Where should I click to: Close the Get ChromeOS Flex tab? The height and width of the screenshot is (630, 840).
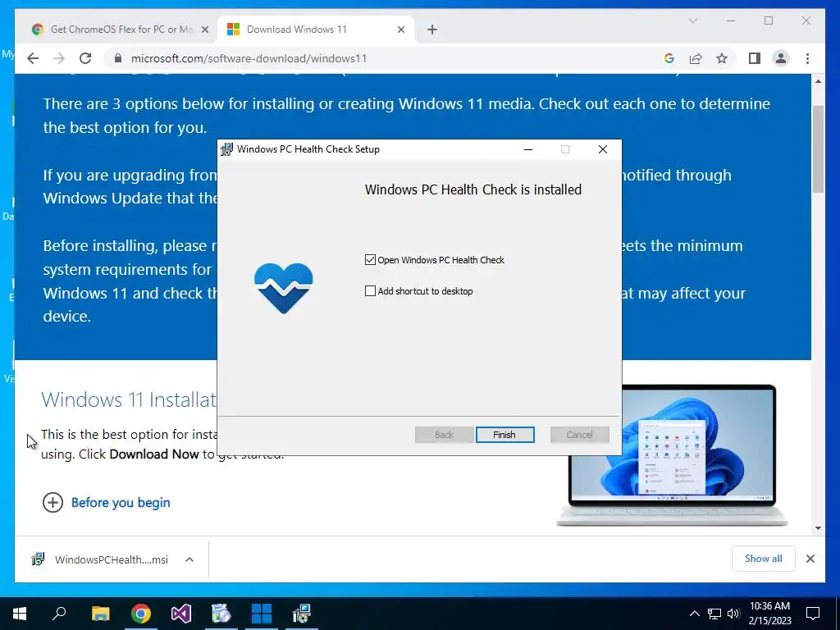(x=204, y=30)
